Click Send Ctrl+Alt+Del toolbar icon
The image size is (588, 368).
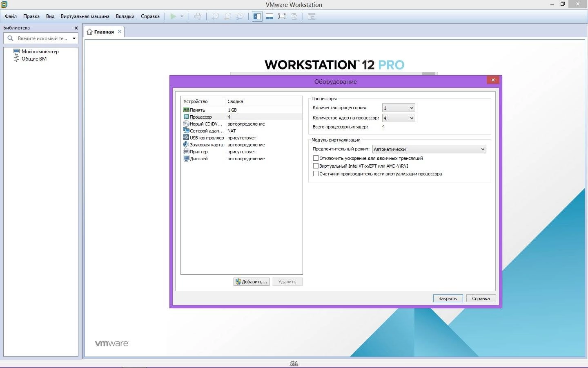click(198, 16)
